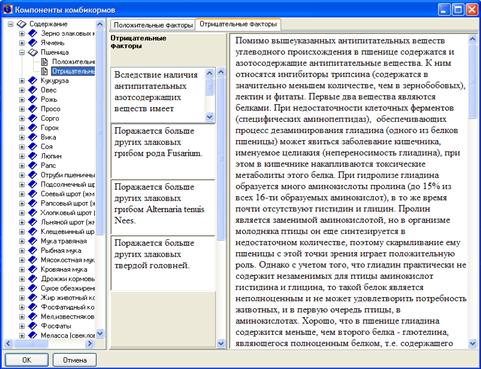Click the main text scrollbar thumb
The image size is (481, 369).
pyautogui.click(x=473, y=82)
